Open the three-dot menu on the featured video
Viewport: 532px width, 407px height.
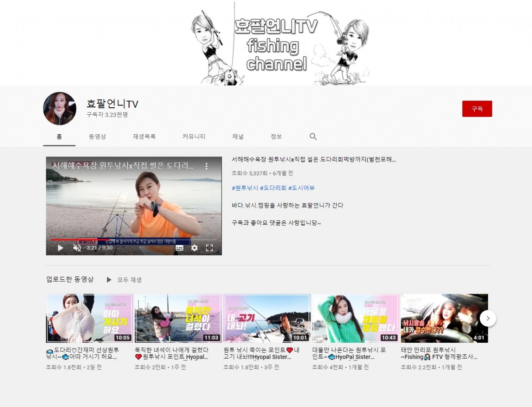point(206,166)
